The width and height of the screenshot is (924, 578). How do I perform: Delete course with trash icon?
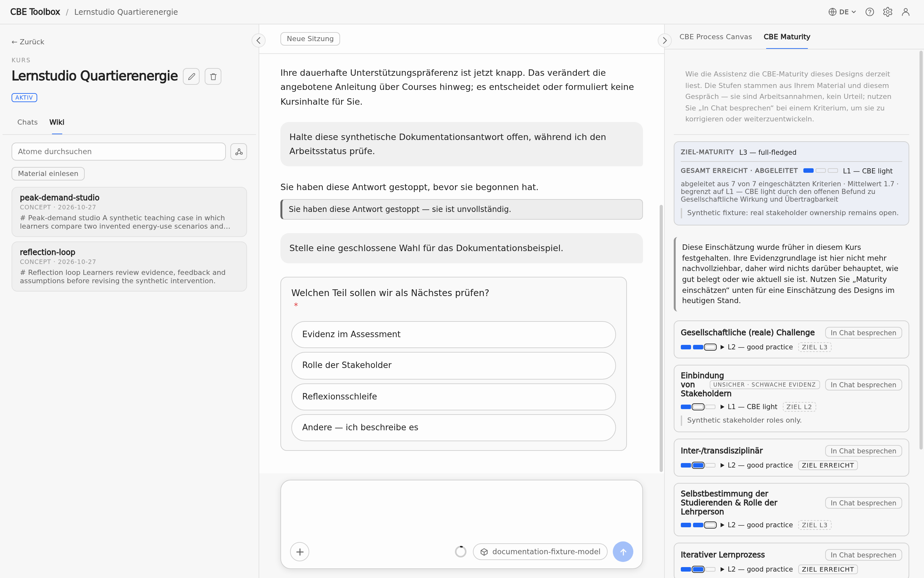click(x=213, y=76)
